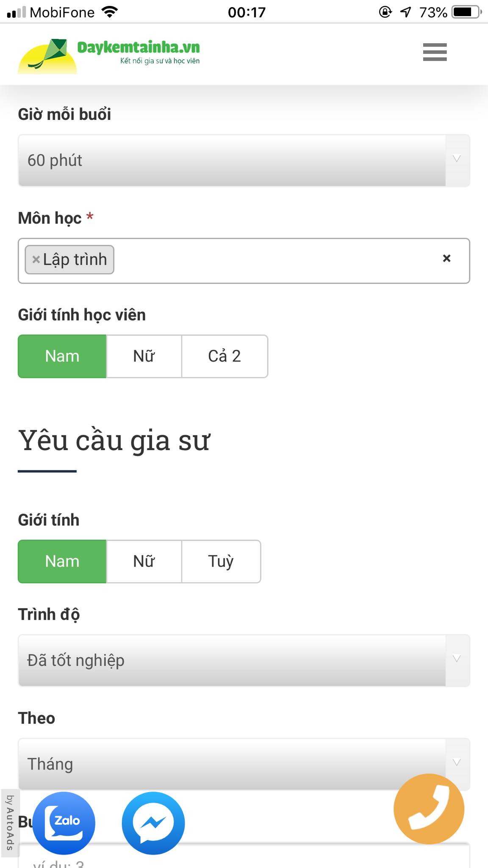Select Tuỳ for tutor gender
The image size is (488, 868).
click(x=221, y=561)
